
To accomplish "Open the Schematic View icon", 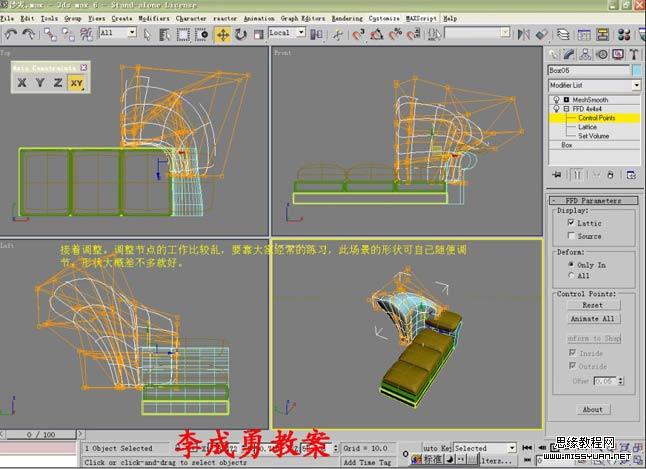I will [x=602, y=35].
